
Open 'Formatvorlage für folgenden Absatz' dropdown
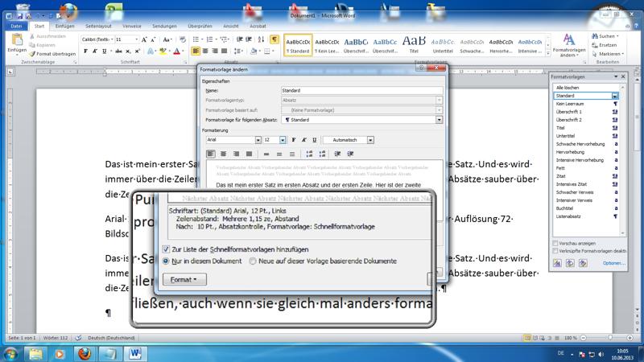[439, 120]
